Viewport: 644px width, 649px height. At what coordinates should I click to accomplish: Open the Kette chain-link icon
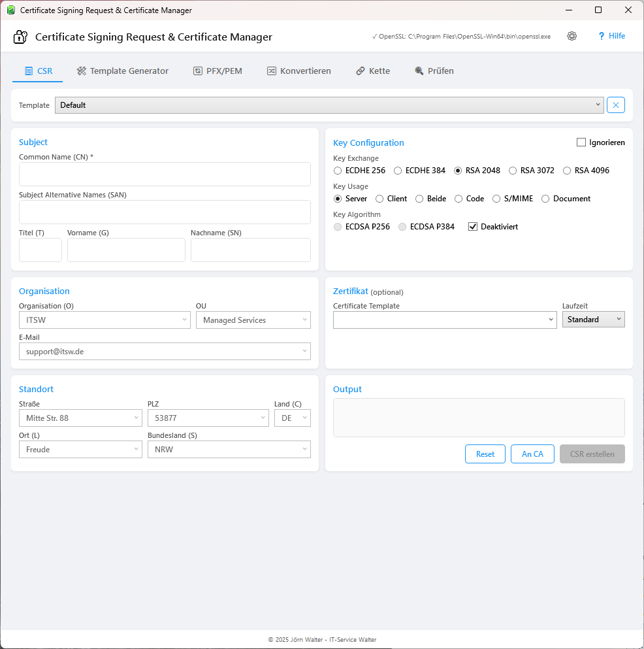pyautogui.click(x=359, y=71)
